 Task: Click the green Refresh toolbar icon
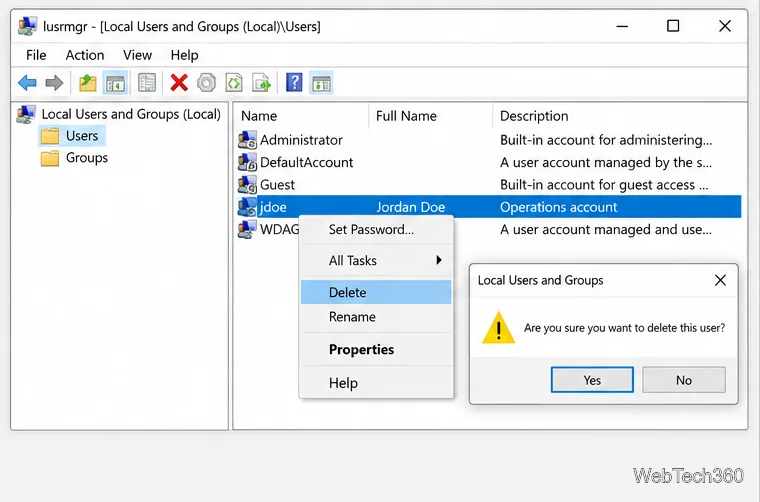tap(234, 83)
